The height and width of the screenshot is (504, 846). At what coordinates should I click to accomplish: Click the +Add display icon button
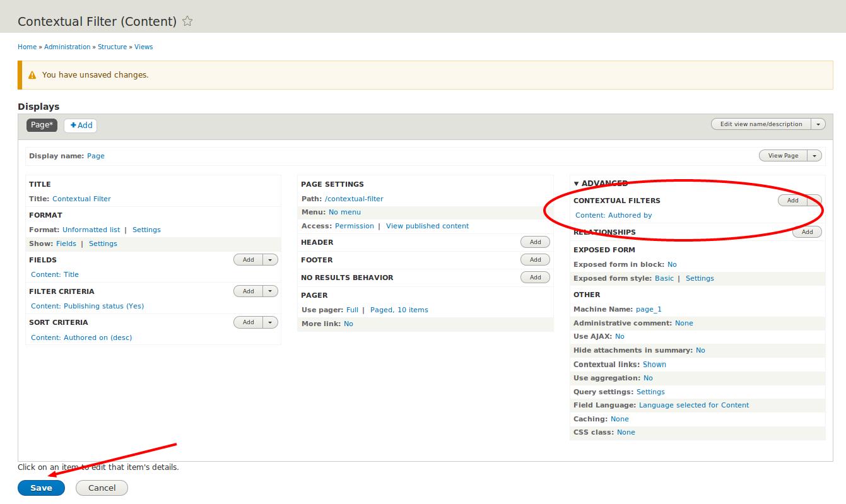80,125
